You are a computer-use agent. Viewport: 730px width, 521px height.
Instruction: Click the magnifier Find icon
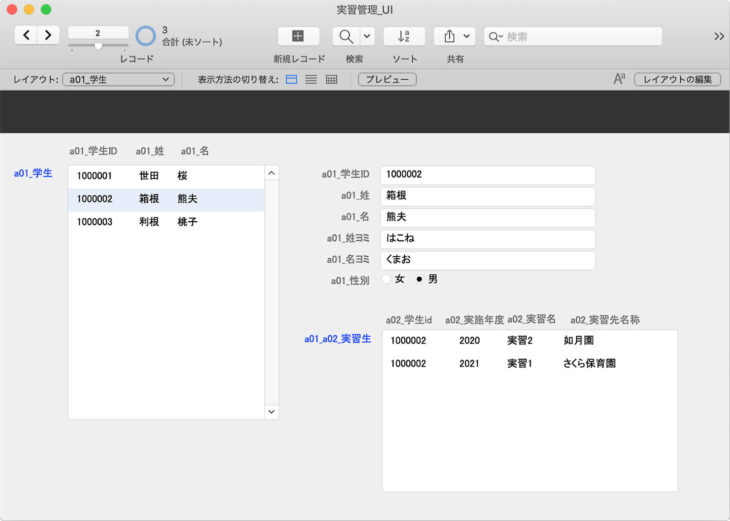(346, 36)
